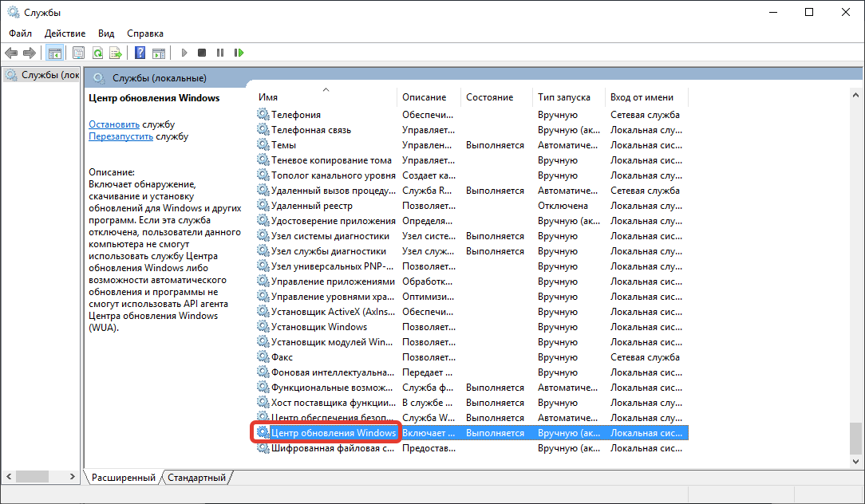The width and height of the screenshot is (865, 504).
Task: Click the Back arrow in toolbar
Action: tap(11, 53)
